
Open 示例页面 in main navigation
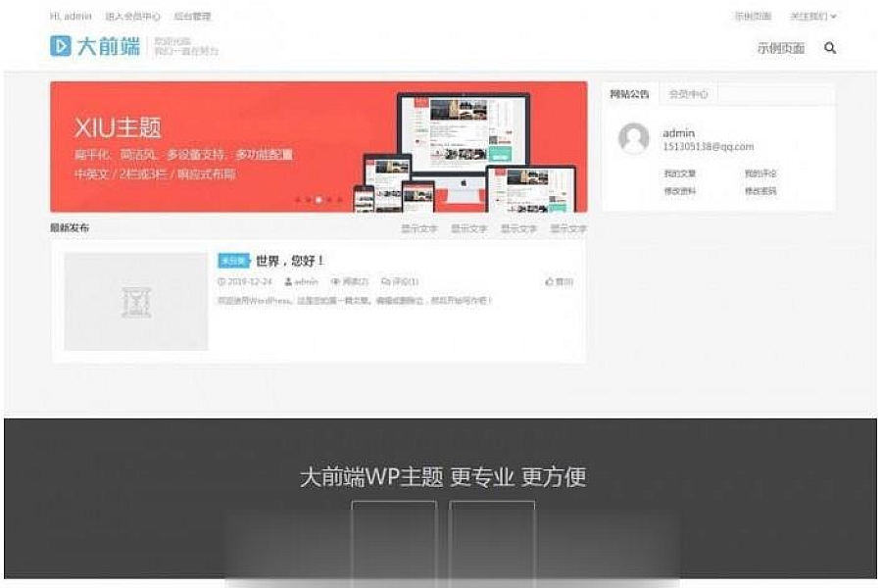(x=781, y=48)
